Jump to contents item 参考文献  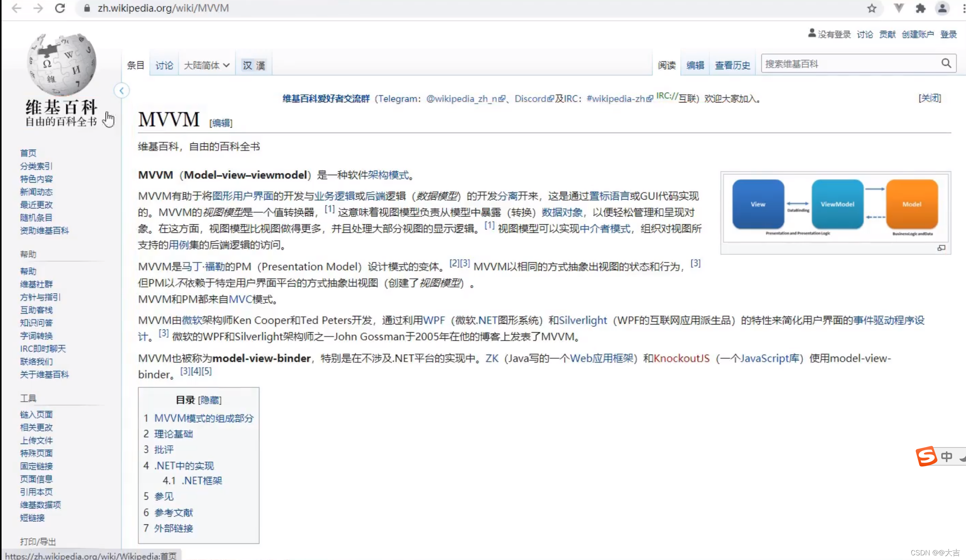[x=173, y=512]
